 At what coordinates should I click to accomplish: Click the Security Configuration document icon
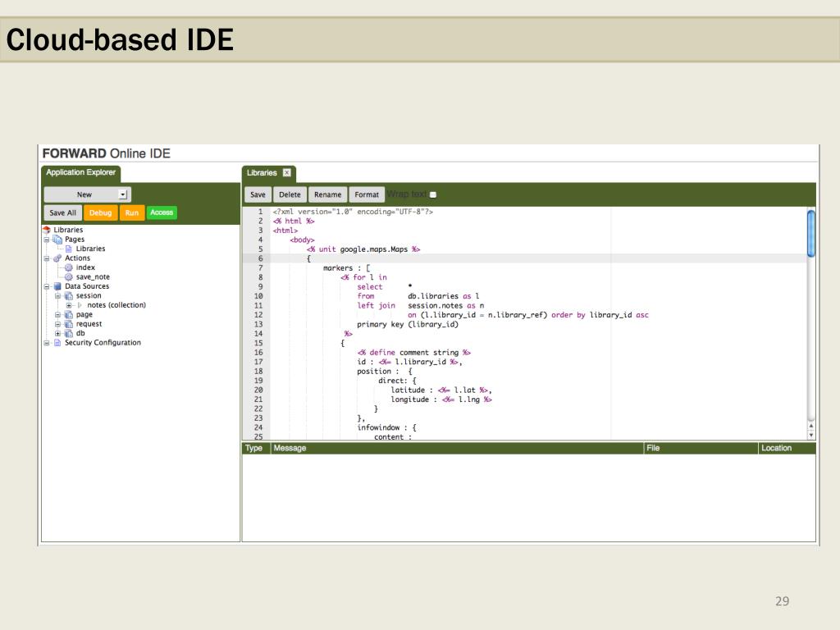tap(58, 342)
